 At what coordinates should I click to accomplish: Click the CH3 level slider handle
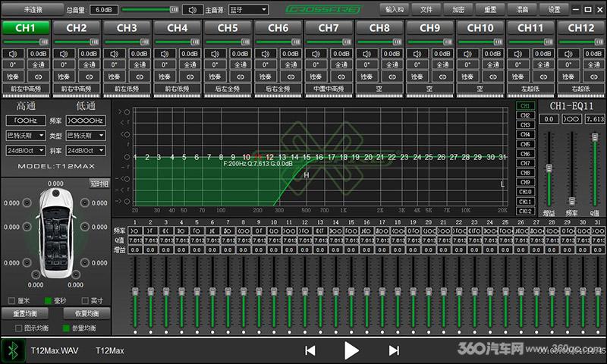tap(145, 42)
